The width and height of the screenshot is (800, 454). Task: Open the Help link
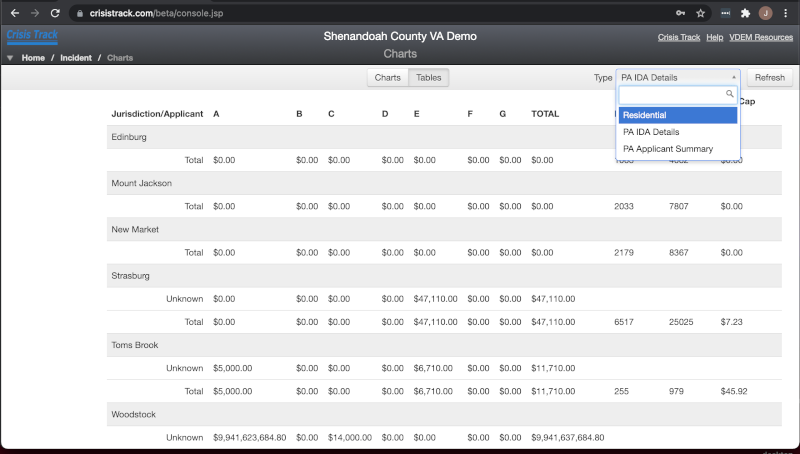coord(714,37)
